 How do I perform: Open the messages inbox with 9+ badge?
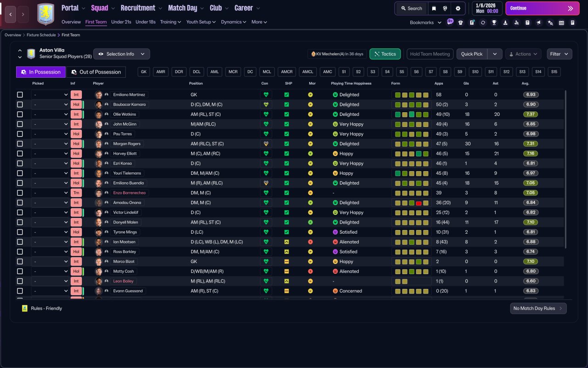tap(450, 22)
